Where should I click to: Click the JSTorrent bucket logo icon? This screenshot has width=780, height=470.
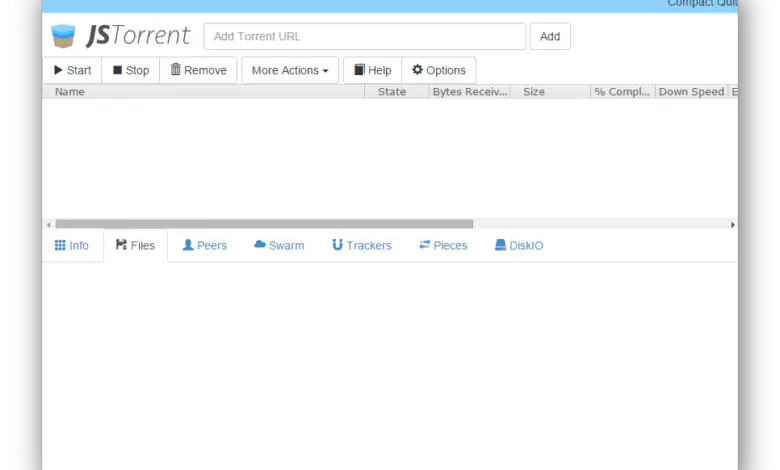63,36
